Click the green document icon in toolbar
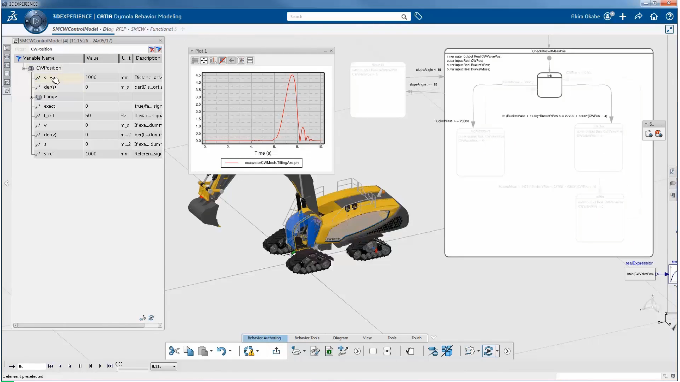This screenshot has width=680, height=382. click(x=329, y=351)
